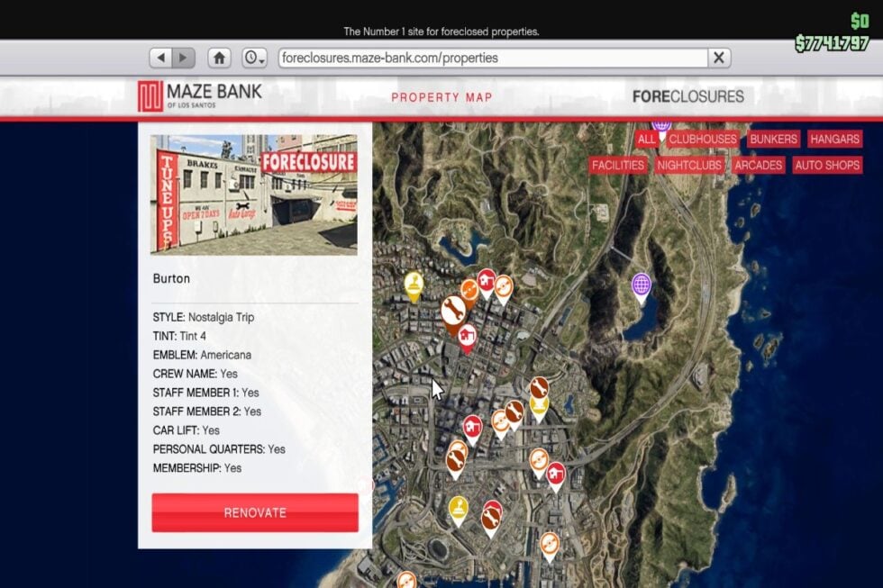
Task: Click the foreclosures.maze-bank.com address field
Action: pyautogui.click(x=491, y=58)
